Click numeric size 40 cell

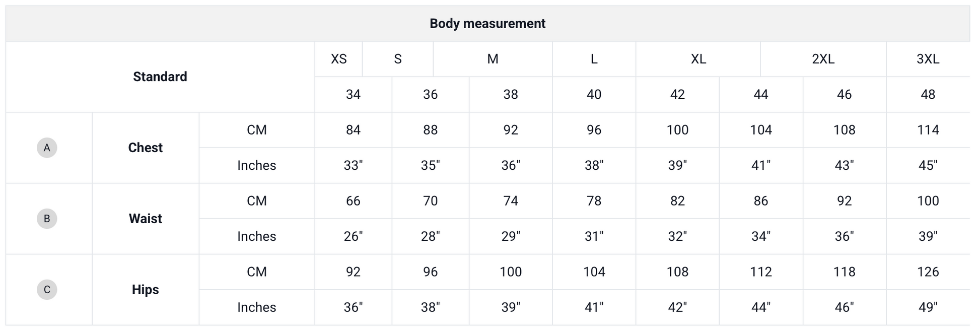point(594,94)
